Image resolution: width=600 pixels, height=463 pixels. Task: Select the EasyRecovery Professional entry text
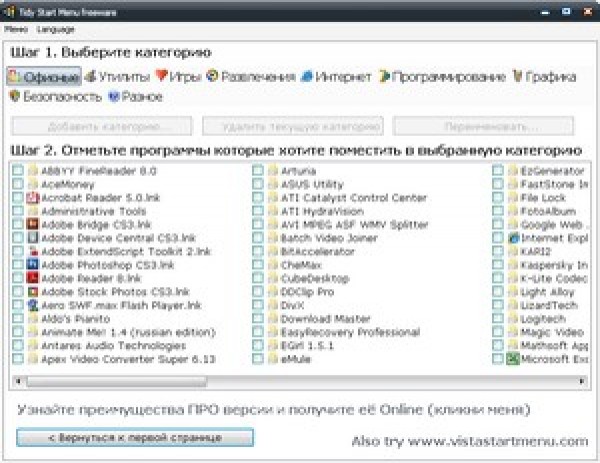(x=350, y=332)
